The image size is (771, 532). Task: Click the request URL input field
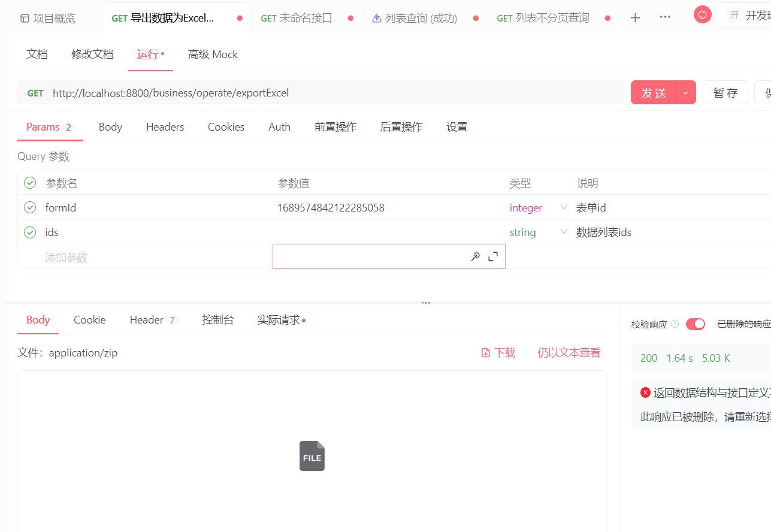click(300, 92)
